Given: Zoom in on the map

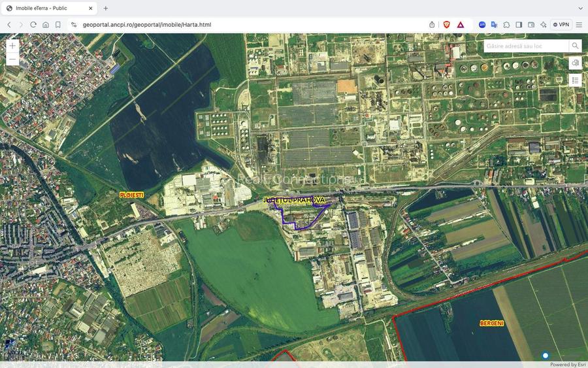Looking at the screenshot, I should click(x=12, y=46).
